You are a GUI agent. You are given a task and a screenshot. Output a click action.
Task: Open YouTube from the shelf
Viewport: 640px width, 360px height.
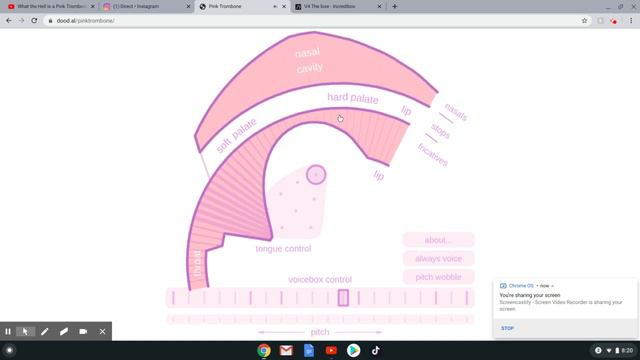331,350
